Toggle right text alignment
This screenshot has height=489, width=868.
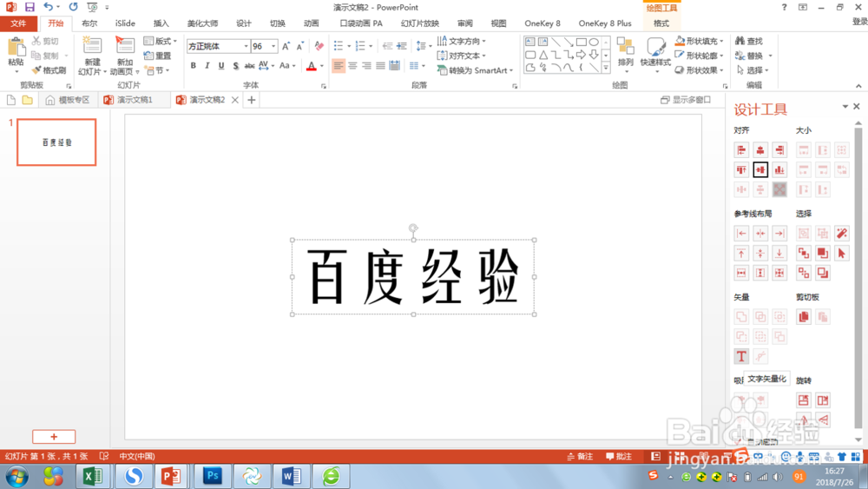tap(366, 66)
